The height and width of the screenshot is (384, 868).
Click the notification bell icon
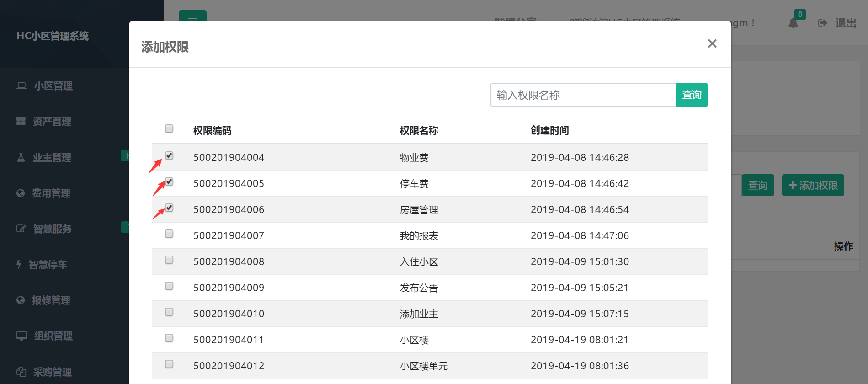793,23
